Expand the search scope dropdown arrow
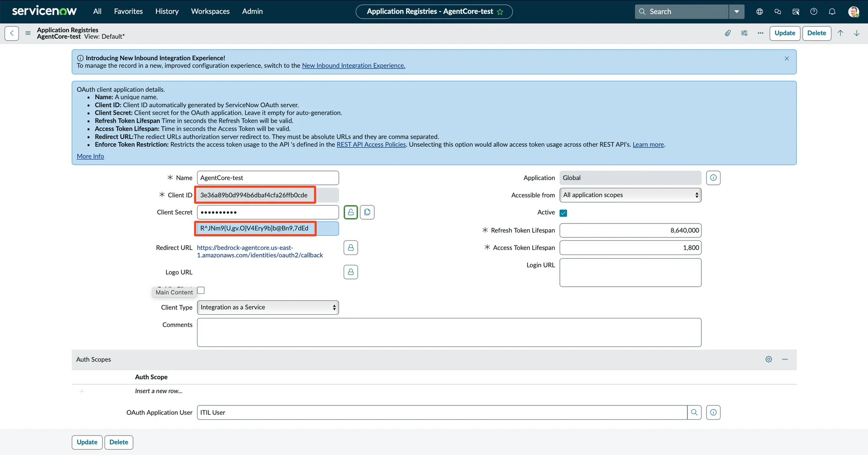This screenshot has height=455, width=868. click(737, 12)
